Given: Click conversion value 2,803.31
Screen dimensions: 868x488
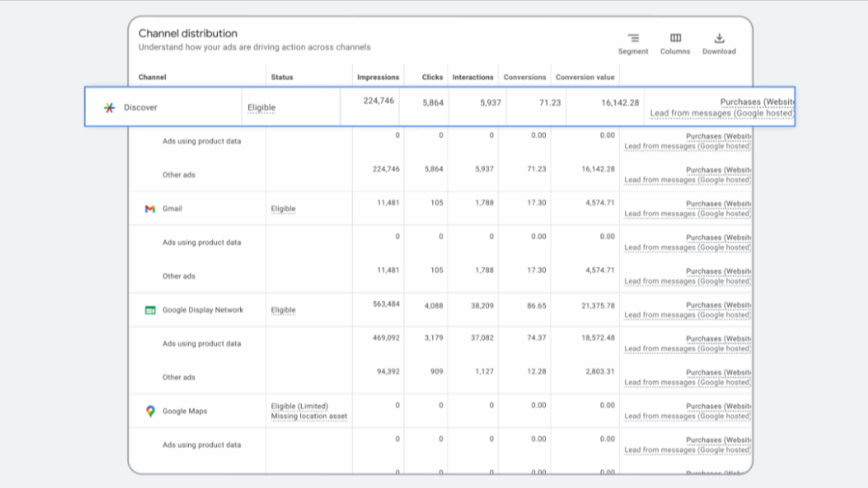Looking at the screenshot, I should point(600,371).
